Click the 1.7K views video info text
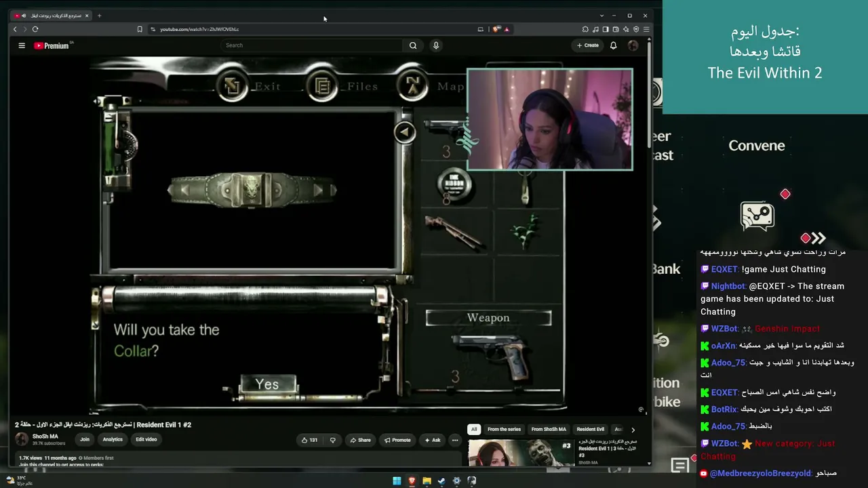The width and height of the screenshot is (868, 488). (x=31, y=458)
